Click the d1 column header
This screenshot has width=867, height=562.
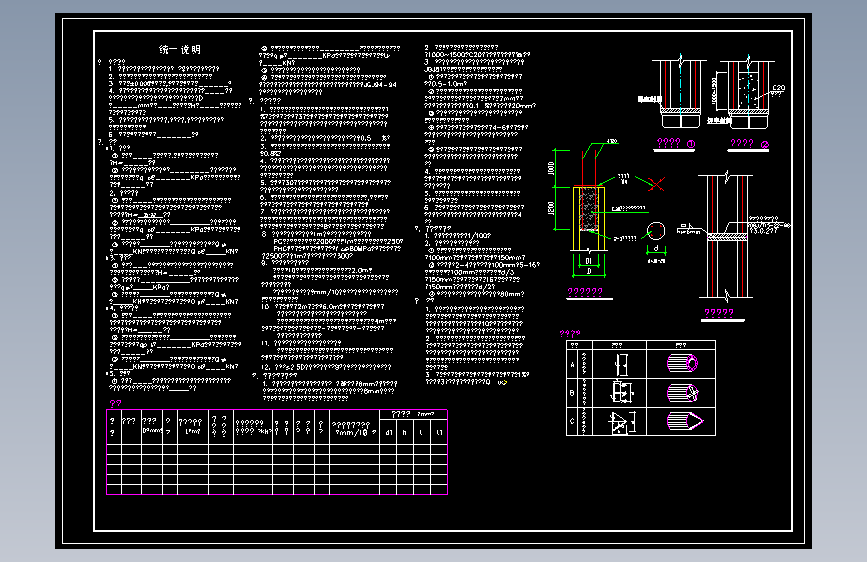[389, 433]
